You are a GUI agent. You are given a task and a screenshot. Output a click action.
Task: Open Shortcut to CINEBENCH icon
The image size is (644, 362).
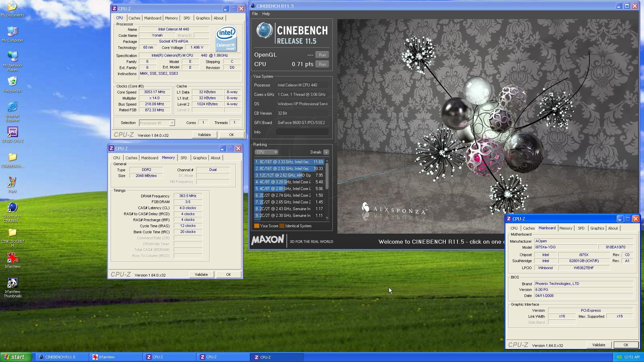tap(12, 212)
